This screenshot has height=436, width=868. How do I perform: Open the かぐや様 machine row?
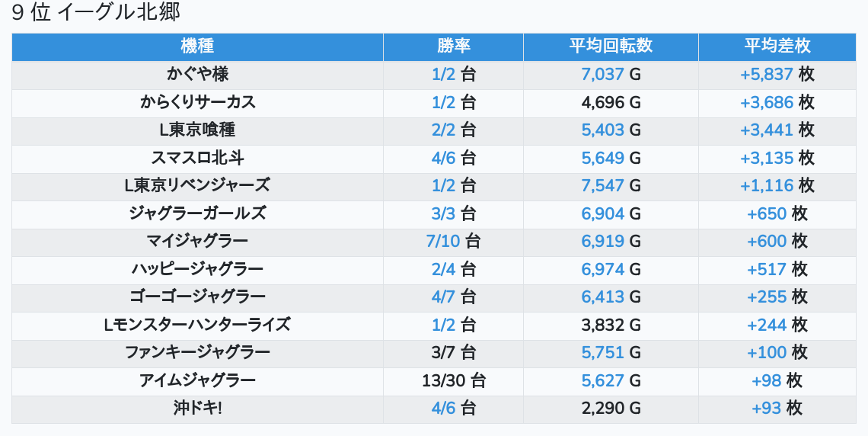(x=433, y=75)
